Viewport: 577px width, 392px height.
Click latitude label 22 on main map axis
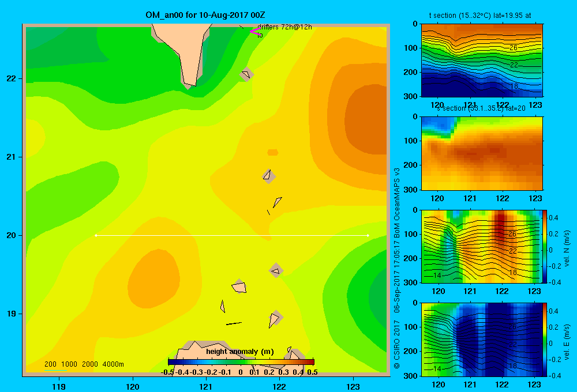click(x=12, y=79)
